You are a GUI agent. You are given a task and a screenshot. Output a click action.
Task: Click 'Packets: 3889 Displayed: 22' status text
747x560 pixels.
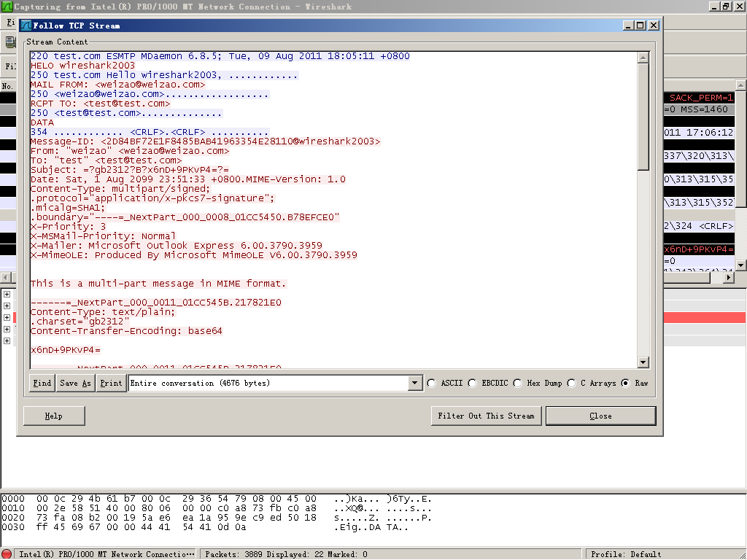tap(286, 555)
